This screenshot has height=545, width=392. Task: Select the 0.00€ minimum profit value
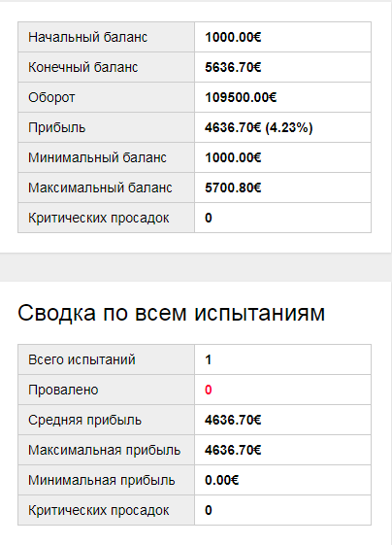click(222, 480)
